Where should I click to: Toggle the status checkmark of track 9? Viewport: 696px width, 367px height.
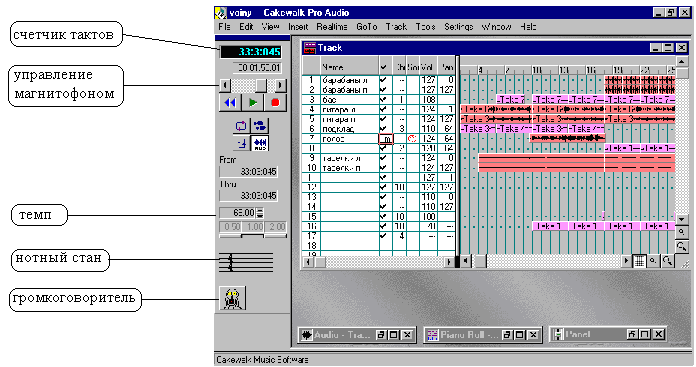(383, 158)
